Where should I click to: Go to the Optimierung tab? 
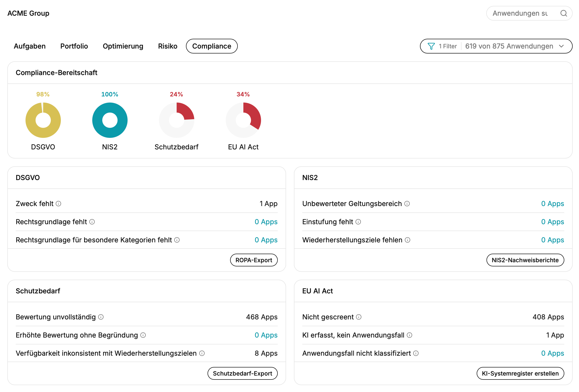coord(123,46)
